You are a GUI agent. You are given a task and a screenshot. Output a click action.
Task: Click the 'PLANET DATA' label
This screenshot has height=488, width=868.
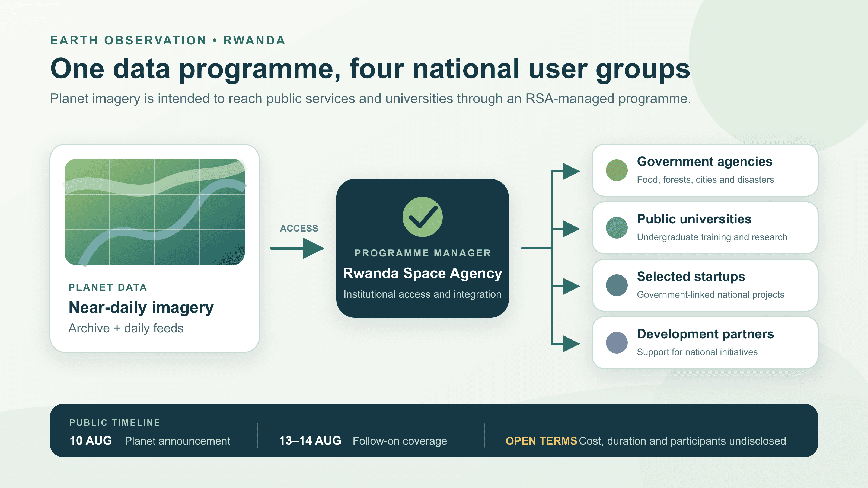[108, 287]
